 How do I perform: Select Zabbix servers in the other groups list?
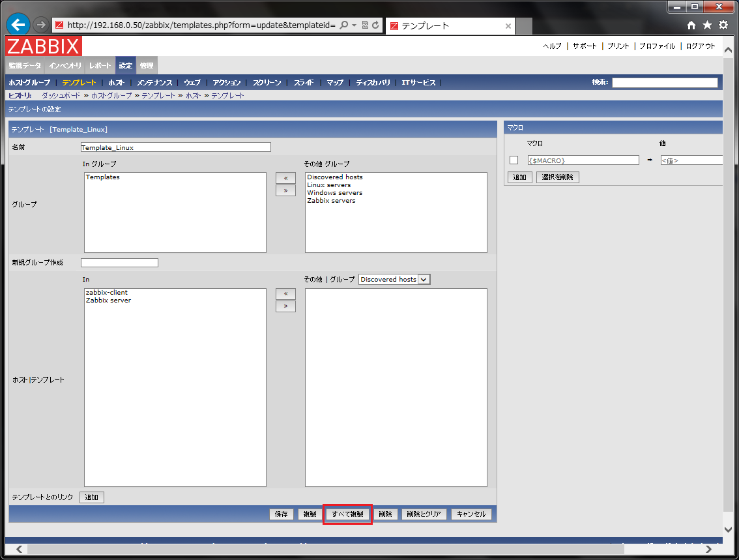(331, 201)
